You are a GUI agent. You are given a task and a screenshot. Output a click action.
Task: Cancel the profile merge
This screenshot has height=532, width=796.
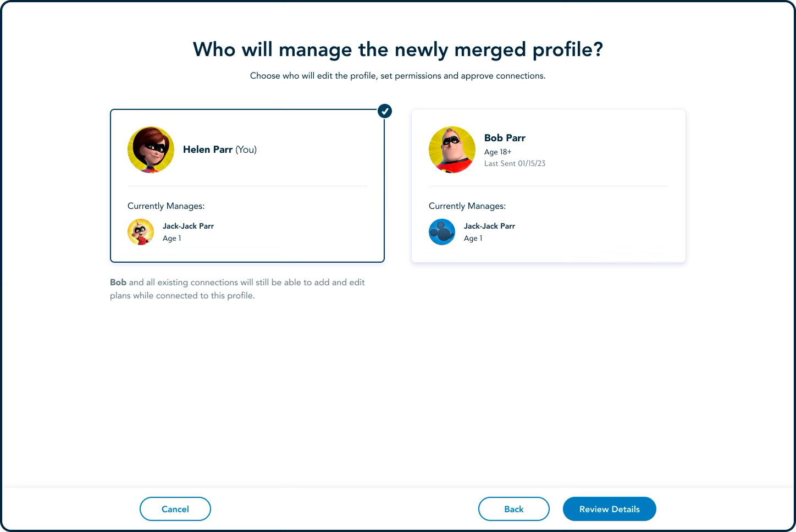click(175, 509)
